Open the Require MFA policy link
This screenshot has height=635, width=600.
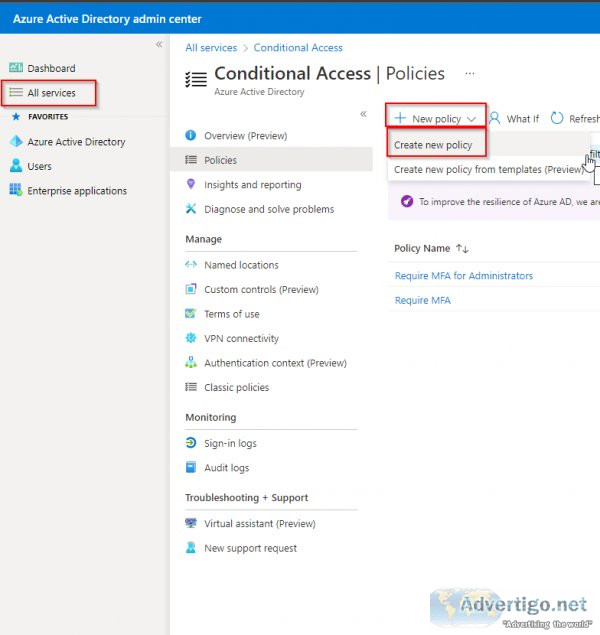point(422,300)
